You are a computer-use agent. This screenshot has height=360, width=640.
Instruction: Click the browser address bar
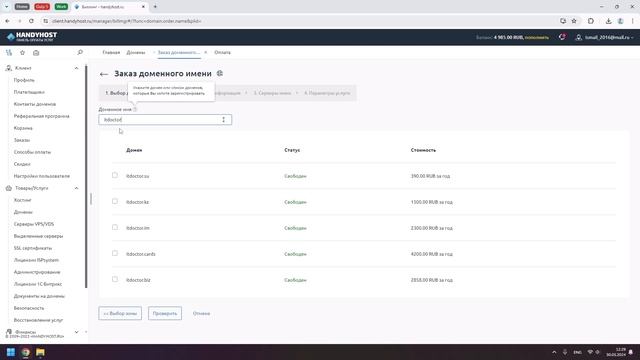click(x=302, y=21)
